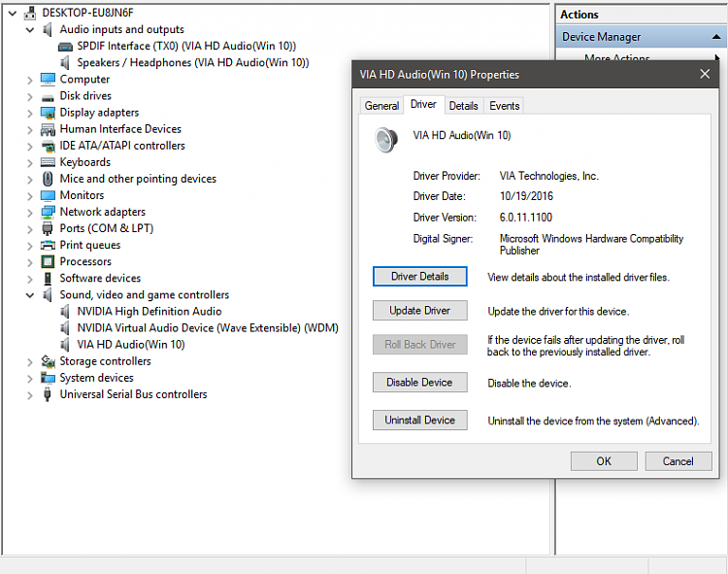
Task: Click the Disable Device button
Action: [419, 383]
